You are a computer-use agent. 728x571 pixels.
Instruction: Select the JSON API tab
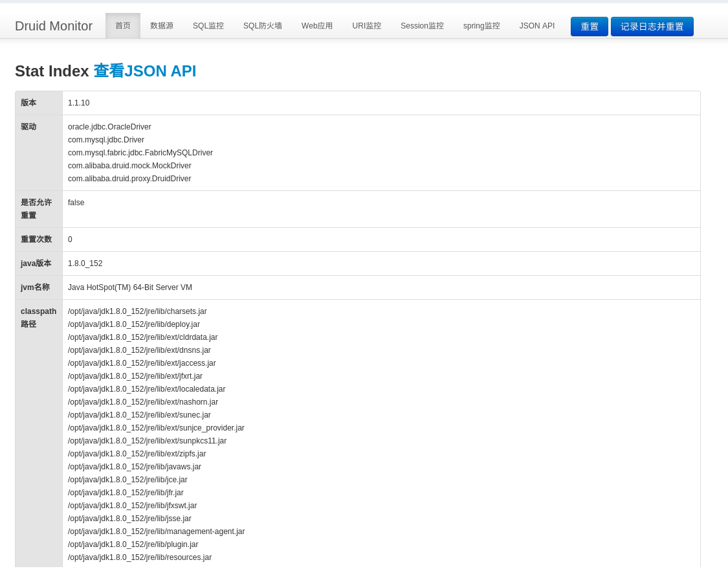pos(536,26)
